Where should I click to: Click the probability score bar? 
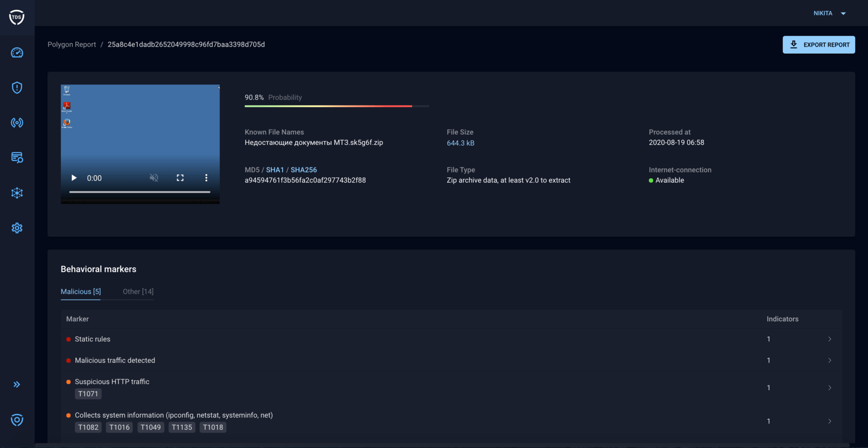point(337,106)
